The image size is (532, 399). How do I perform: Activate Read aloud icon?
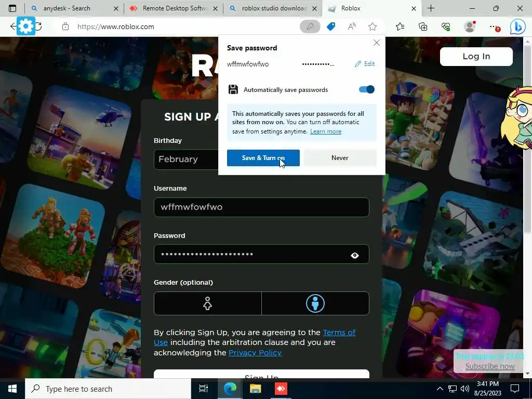[x=352, y=26]
